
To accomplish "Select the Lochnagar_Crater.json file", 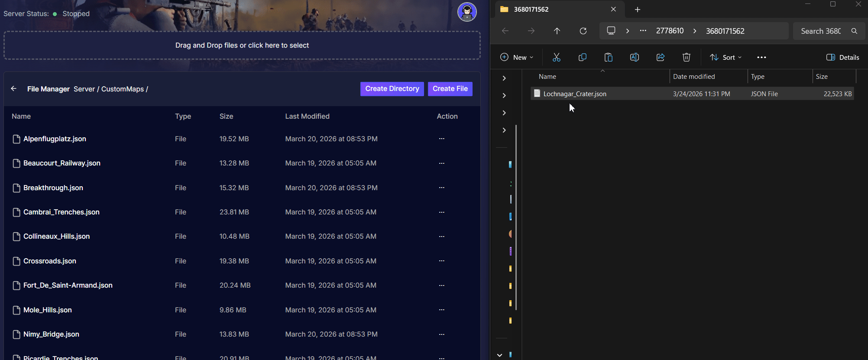I will [575, 94].
